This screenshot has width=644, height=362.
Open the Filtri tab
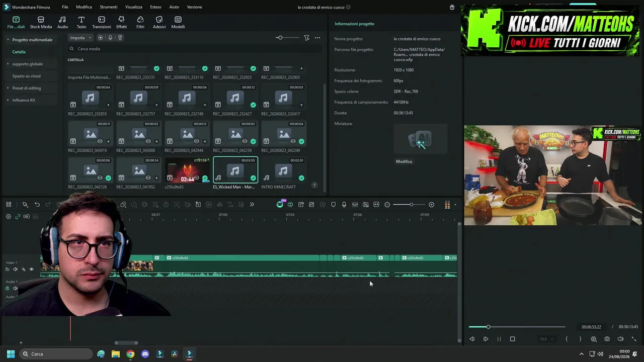click(x=140, y=22)
